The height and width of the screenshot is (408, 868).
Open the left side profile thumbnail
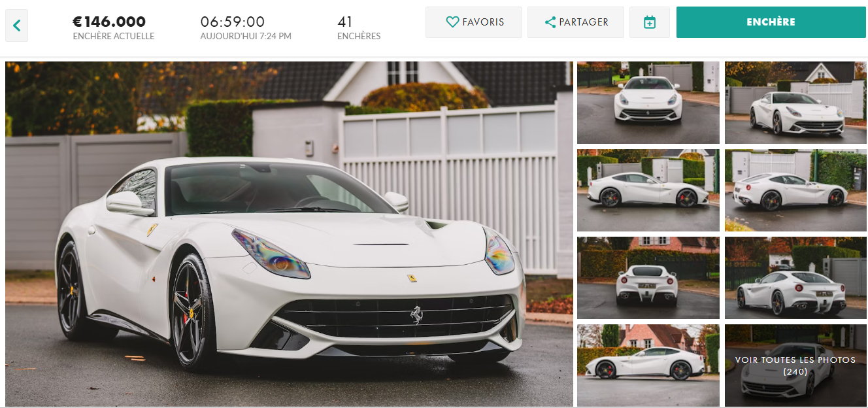[648, 190]
